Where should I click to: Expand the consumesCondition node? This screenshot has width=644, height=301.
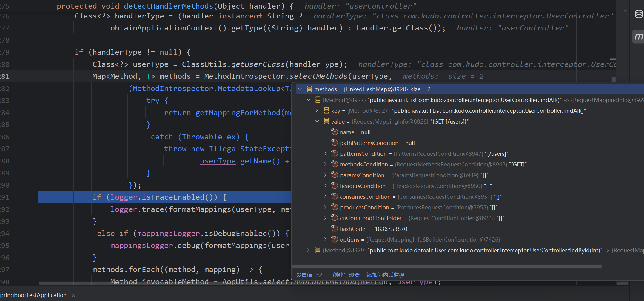tap(325, 196)
